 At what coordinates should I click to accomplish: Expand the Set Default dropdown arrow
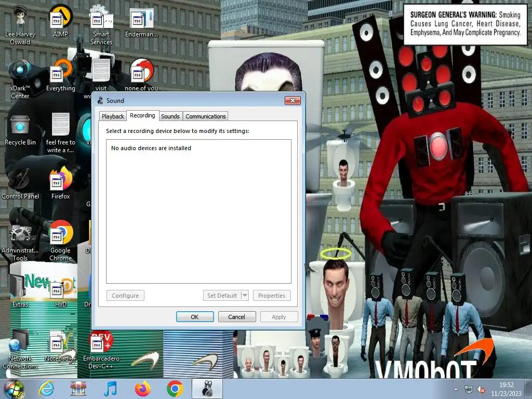tap(245, 296)
